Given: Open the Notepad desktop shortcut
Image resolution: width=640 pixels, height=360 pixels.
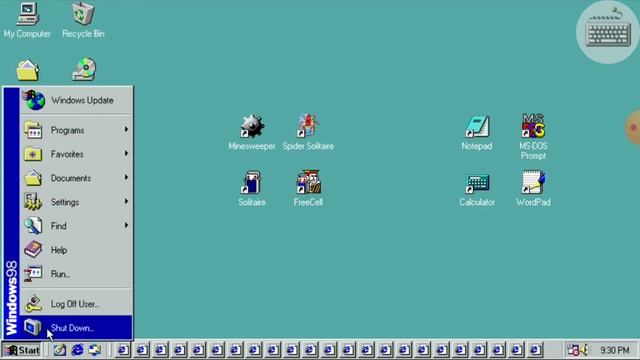Looking at the screenshot, I should pyautogui.click(x=477, y=132).
